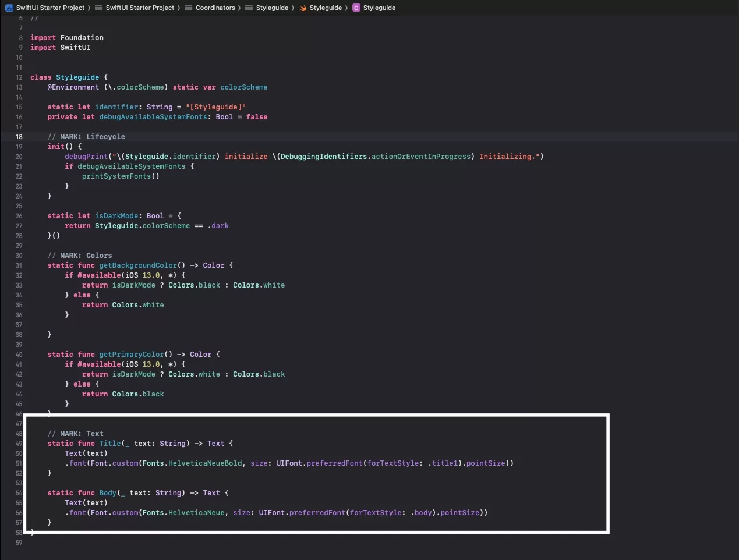Image resolution: width=739 pixels, height=560 pixels.
Task: Click '13.0' version number on line 32
Action: [x=151, y=275]
